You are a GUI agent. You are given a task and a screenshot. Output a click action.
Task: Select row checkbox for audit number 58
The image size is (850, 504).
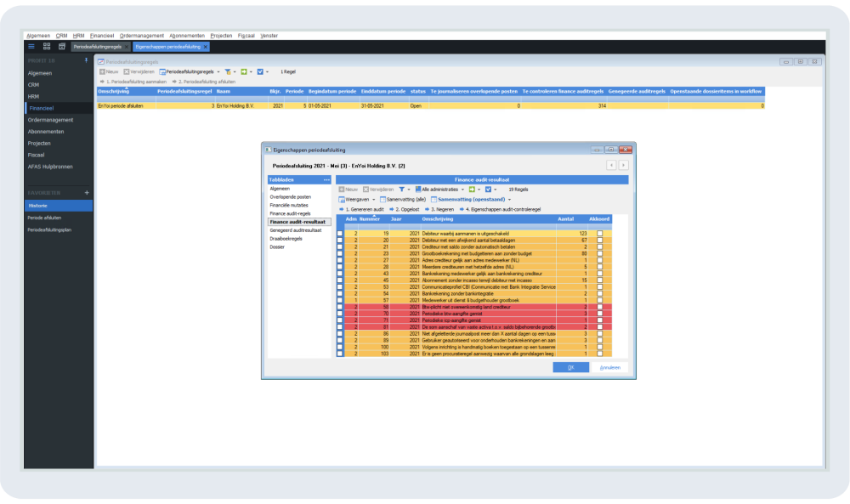point(341,306)
